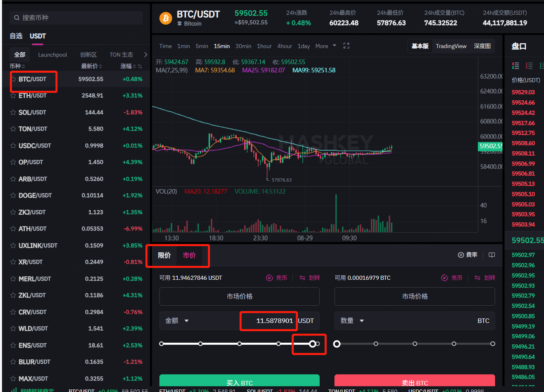Image resolution: width=544 pixels, height=392 pixels.
Task: Click 划转 transfer icon beside BTC balance
Action: [478, 278]
